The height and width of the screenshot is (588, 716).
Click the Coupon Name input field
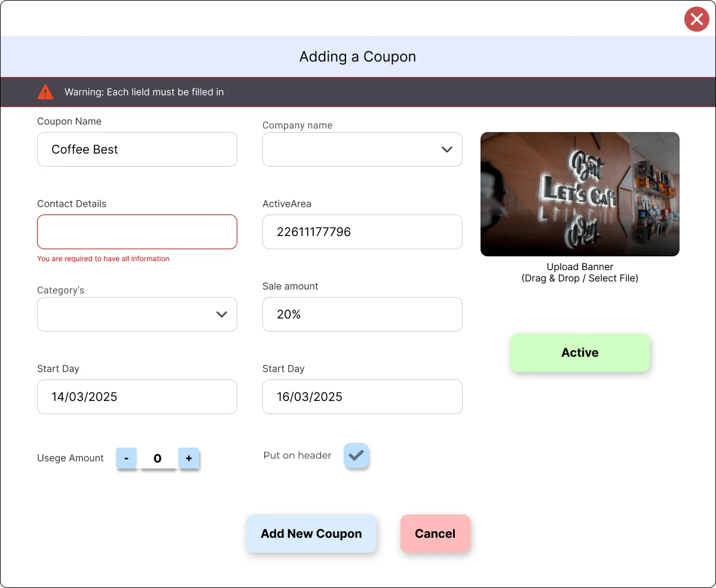tap(137, 149)
